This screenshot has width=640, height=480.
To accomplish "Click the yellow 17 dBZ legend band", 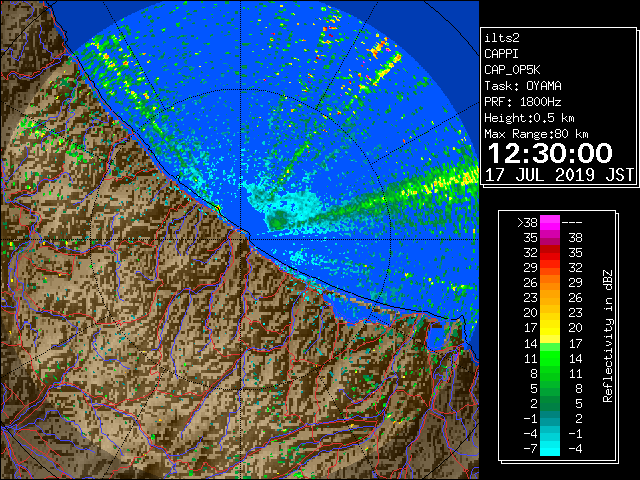I will pyautogui.click(x=550, y=328).
